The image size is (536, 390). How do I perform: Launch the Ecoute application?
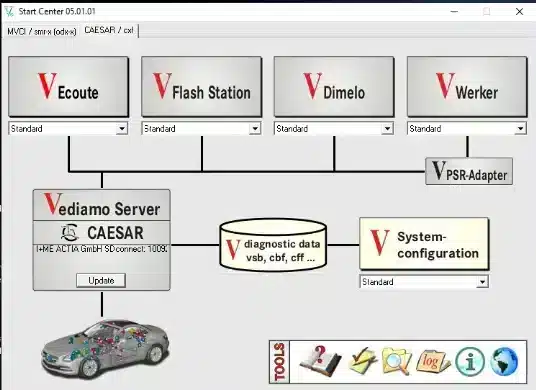coord(69,87)
